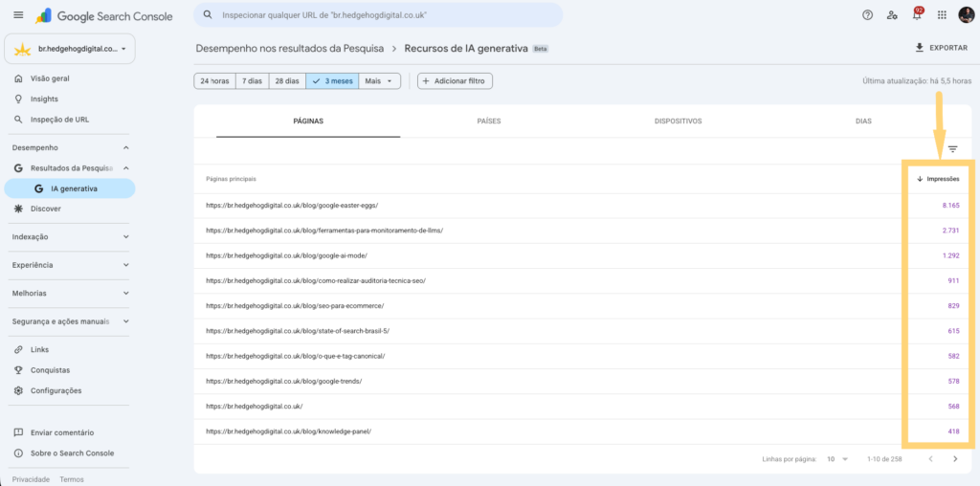The width and height of the screenshot is (980, 486).
Task: Select the 3 meses date range
Action: click(332, 81)
